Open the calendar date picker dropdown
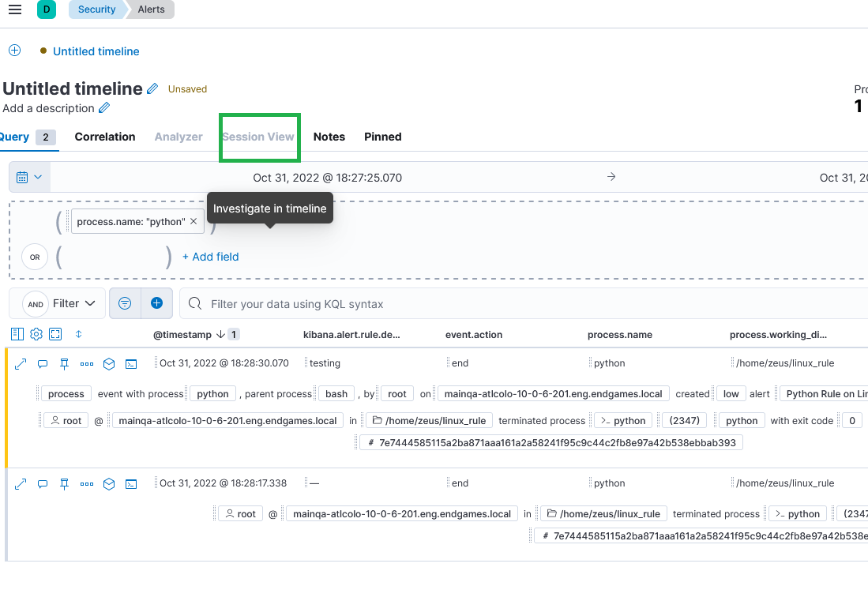The height and width of the screenshot is (601, 868). coord(28,176)
